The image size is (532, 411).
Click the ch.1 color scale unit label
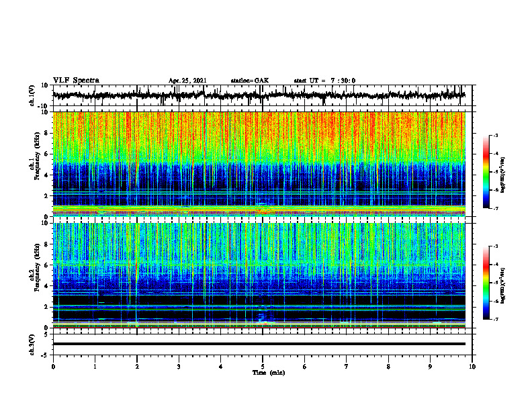click(503, 175)
